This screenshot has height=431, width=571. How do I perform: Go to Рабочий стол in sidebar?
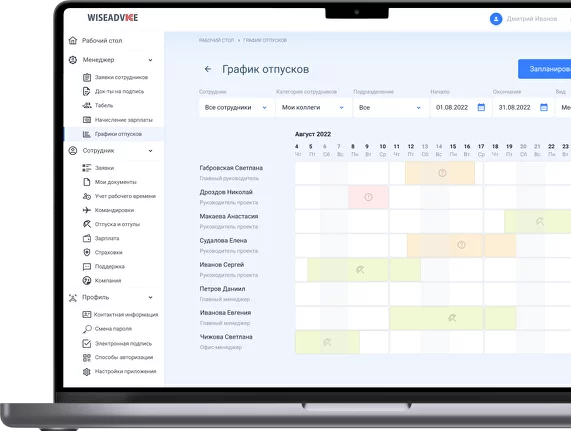click(102, 40)
